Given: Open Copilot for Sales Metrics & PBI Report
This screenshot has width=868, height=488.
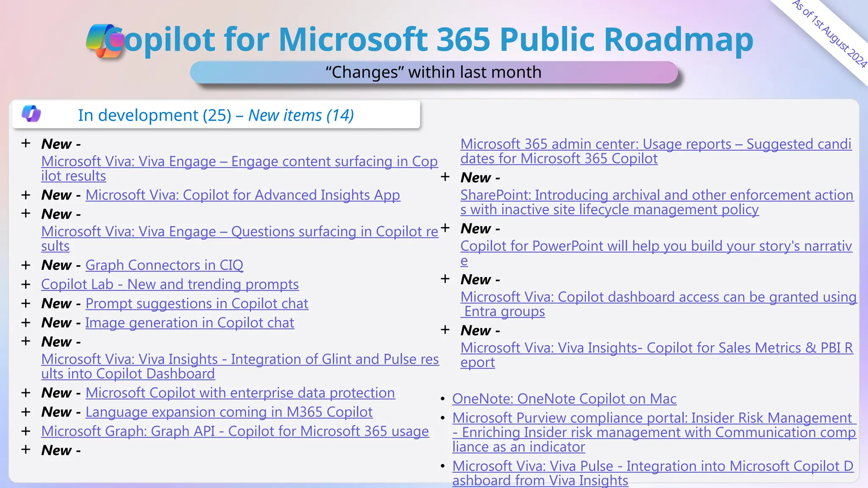Looking at the screenshot, I should coord(657,355).
